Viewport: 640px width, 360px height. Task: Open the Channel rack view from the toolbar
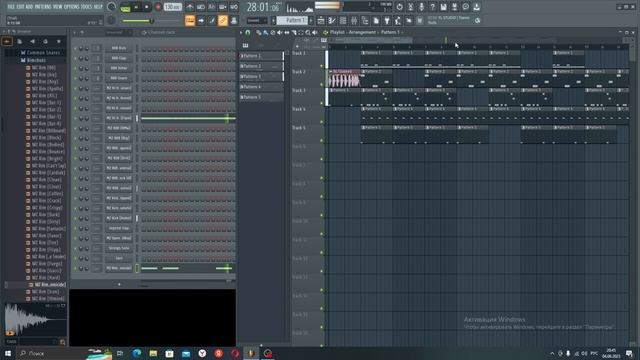[343, 20]
